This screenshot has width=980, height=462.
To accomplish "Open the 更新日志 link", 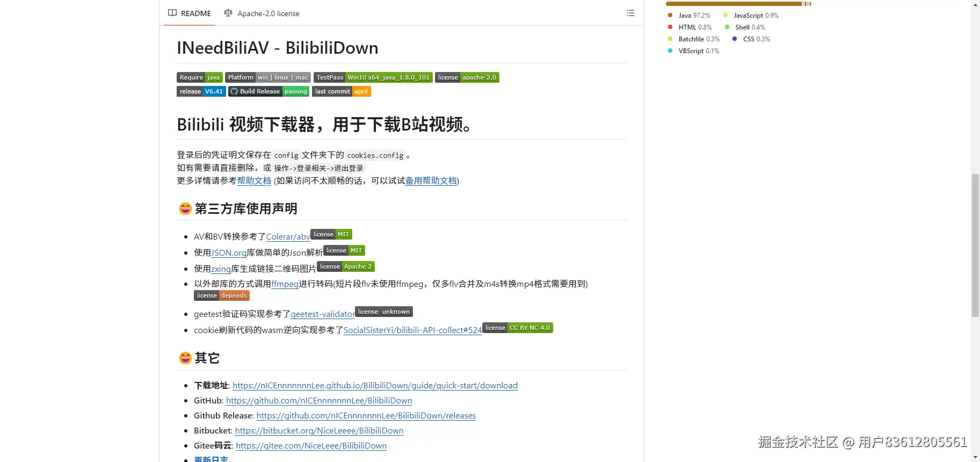I will (211, 459).
